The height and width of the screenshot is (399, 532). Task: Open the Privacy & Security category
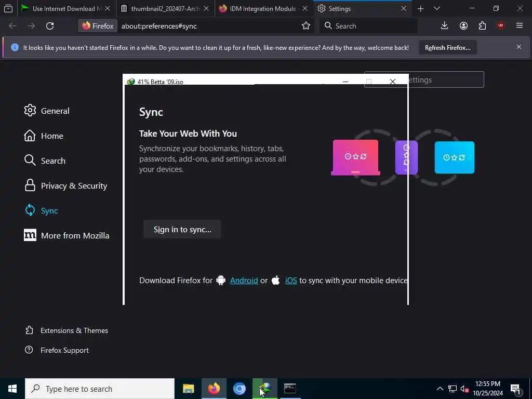pos(65,185)
